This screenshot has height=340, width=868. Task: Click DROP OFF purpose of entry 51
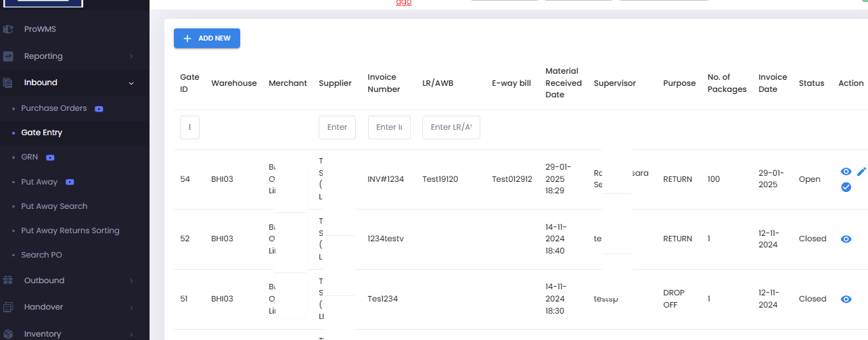tap(674, 299)
